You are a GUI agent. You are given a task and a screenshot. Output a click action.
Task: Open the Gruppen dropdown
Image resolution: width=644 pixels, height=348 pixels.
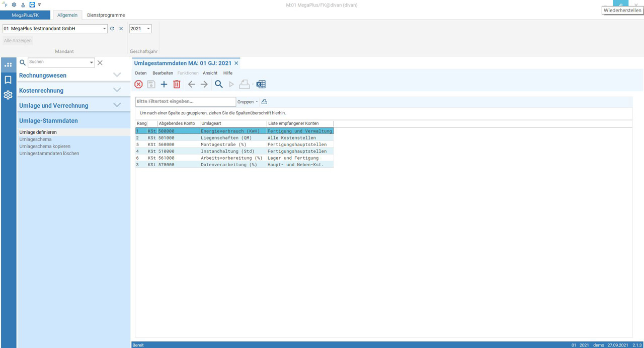point(248,102)
